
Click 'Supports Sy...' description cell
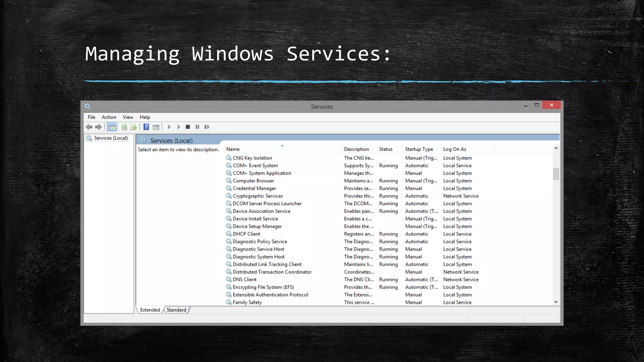click(359, 165)
